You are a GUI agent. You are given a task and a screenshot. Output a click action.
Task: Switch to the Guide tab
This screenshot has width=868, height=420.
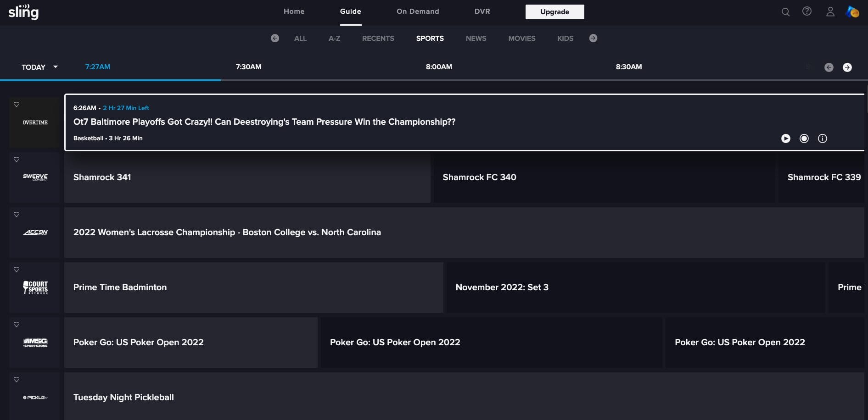pyautogui.click(x=350, y=11)
